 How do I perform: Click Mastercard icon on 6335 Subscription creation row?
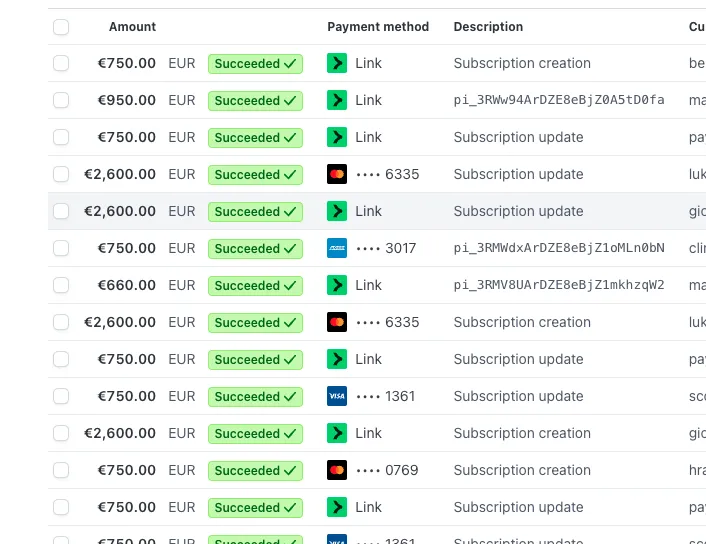pos(337,322)
